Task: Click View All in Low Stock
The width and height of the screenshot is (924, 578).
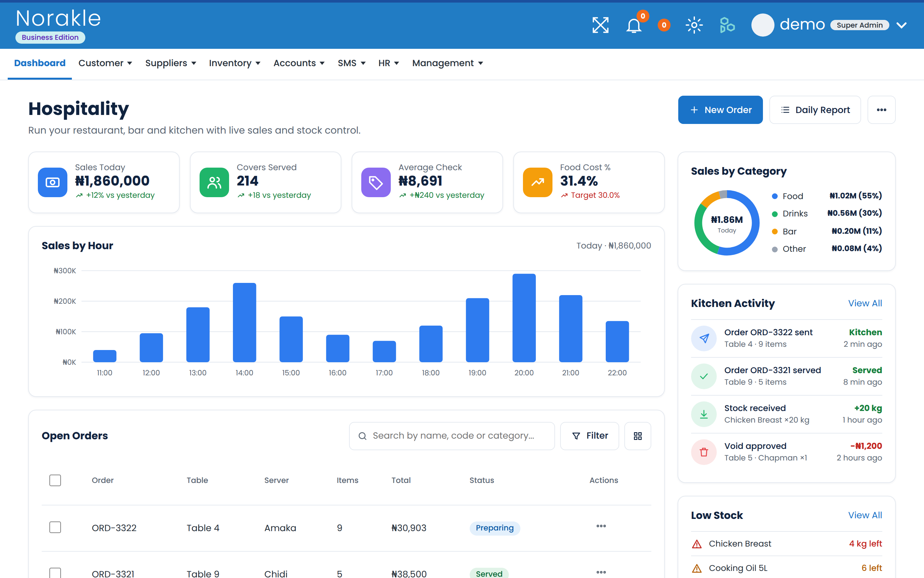Action: pyautogui.click(x=865, y=515)
